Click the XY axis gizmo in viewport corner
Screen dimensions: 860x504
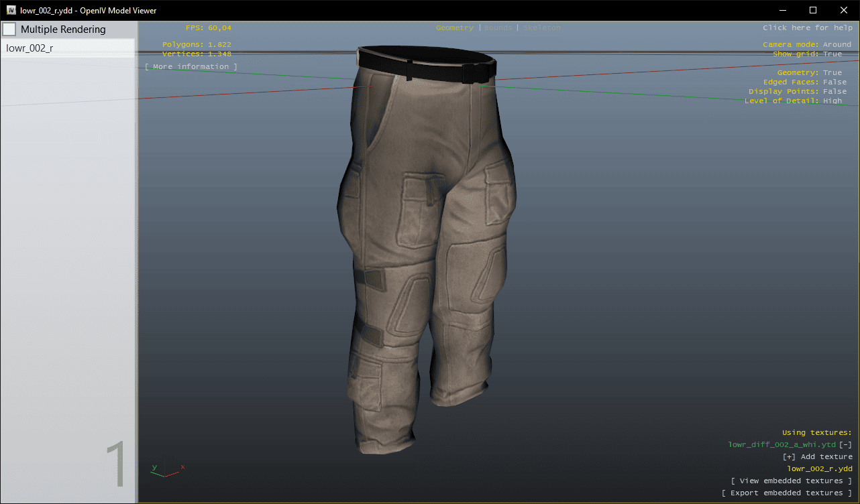tap(166, 470)
